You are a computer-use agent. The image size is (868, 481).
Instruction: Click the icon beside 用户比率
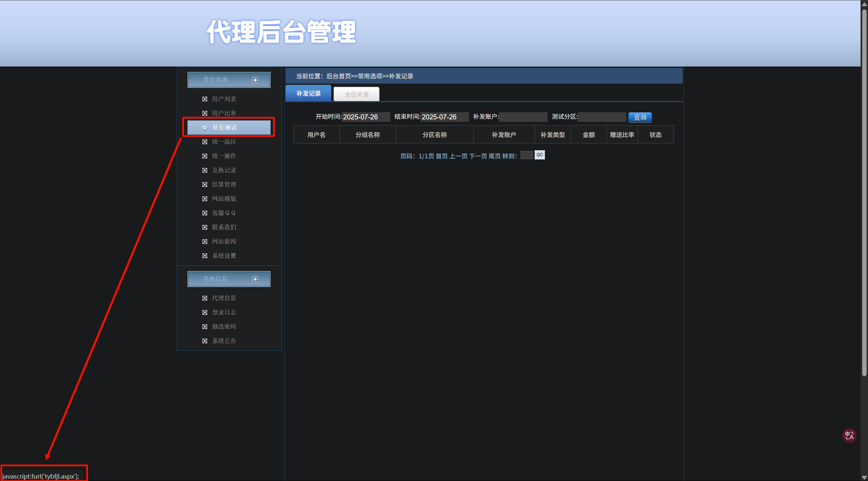pyautogui.click(x=205, y=113)
